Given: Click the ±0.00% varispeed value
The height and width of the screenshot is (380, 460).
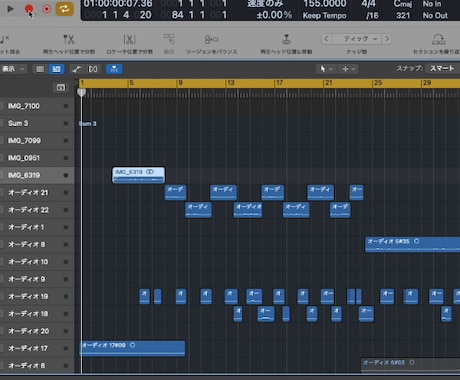Looking at the screenshot, I should tap(274, 15).
